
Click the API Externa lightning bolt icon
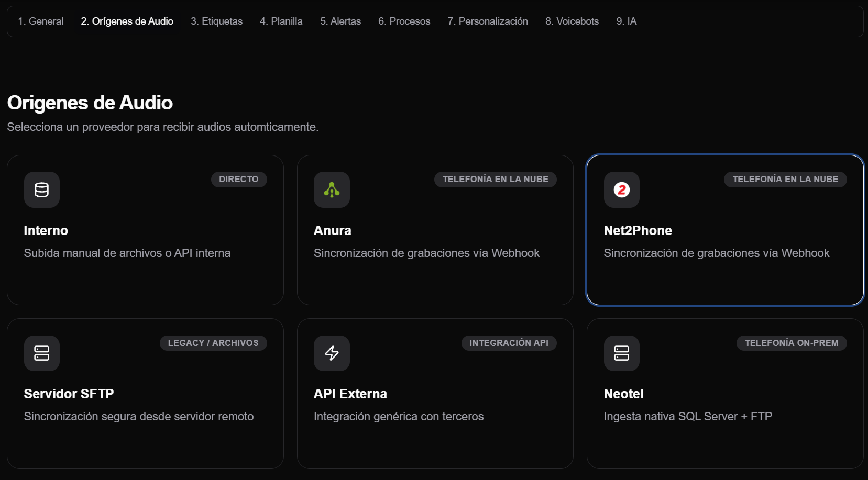coord(332,353)
